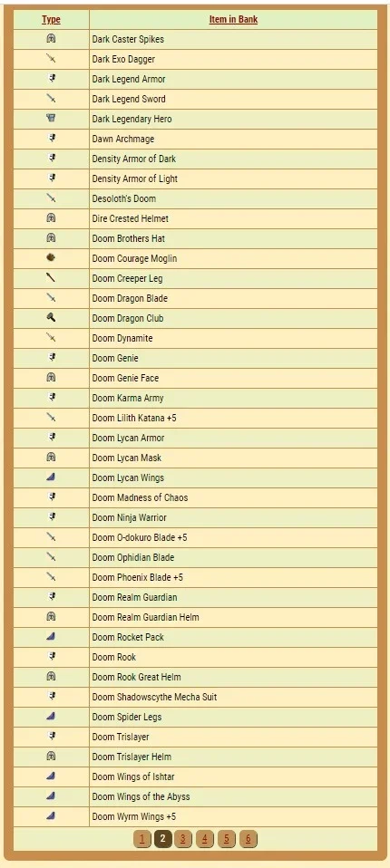Click the helmet icon beside Dark Caster Spikes
This screenshot has height=868, width=390.
pyautogui.click(x=51, y=39)
